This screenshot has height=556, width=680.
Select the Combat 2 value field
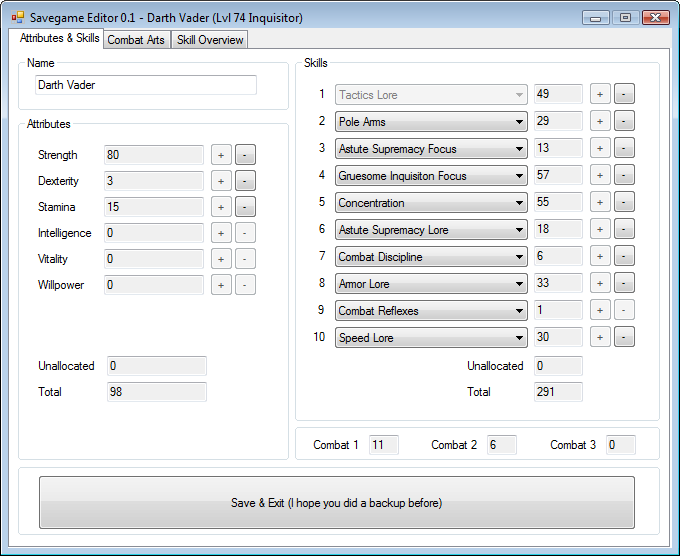click(502, 445)
